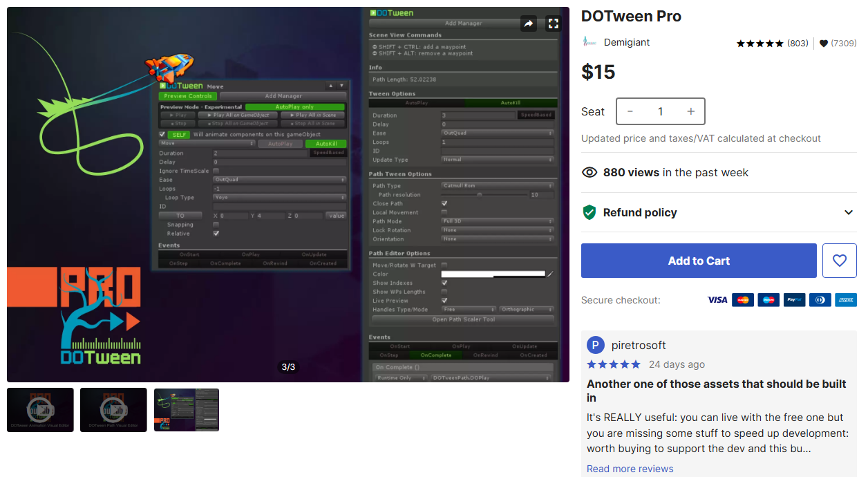Click the 'DOTween Pro' product title
Image resolution: width=868 pixels, height=477 pixels.
(631, 17)
